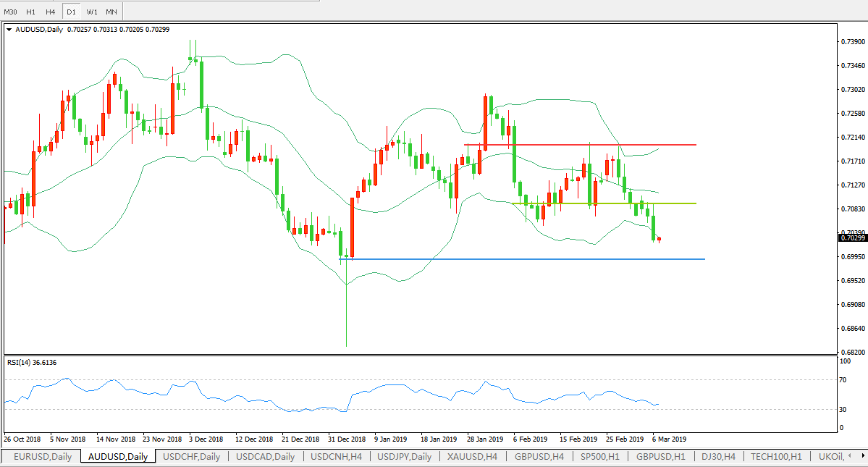868x467 pixels.
Task: Open the DJ30,H4 chart tab
Action: (x=718, y=457)
